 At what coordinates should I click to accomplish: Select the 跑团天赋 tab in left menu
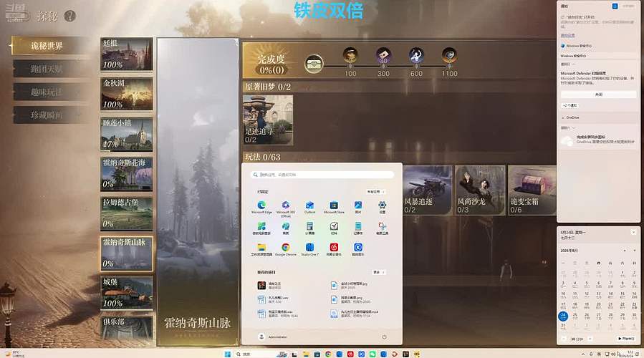point(47,69)
